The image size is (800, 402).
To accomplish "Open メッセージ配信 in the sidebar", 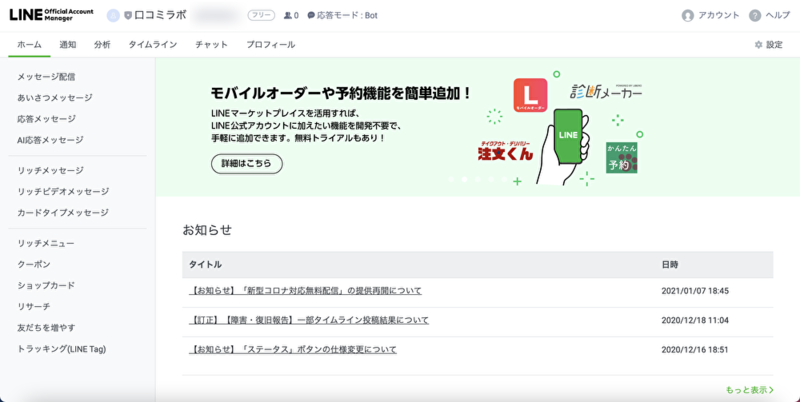I will point(46,77).
